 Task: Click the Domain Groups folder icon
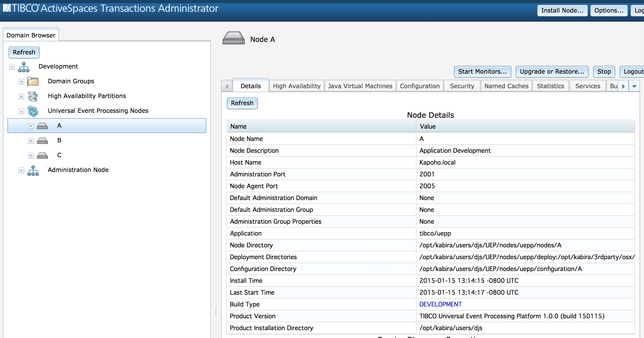tap(33, 81)
